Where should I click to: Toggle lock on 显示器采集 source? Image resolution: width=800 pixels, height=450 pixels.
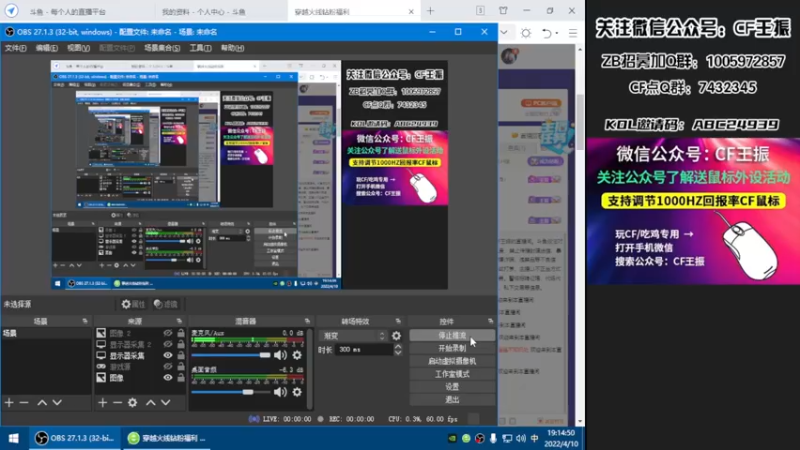(181, 355)
